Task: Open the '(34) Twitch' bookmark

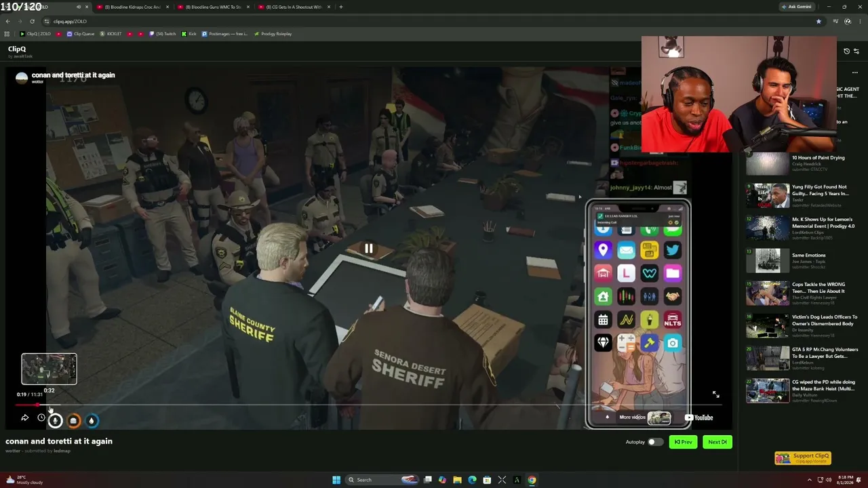Action: pyautogui.click(x=162, y=34)
